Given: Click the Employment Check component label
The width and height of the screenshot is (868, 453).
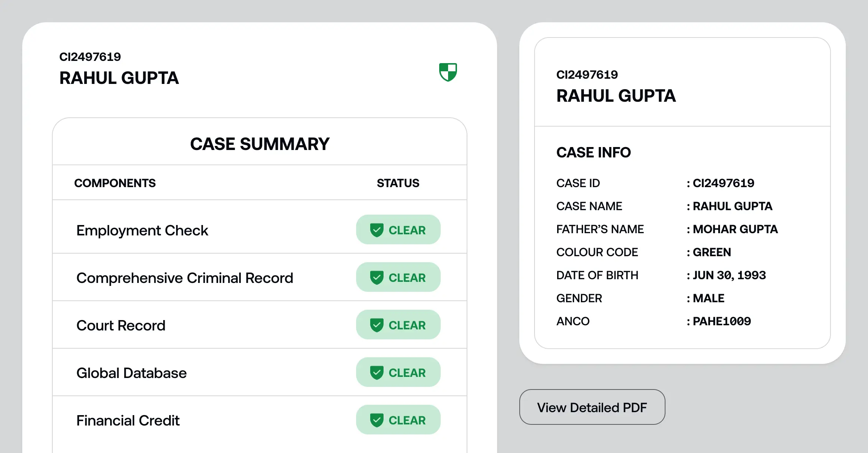Looking at the screenshot, I should (142, 231).
